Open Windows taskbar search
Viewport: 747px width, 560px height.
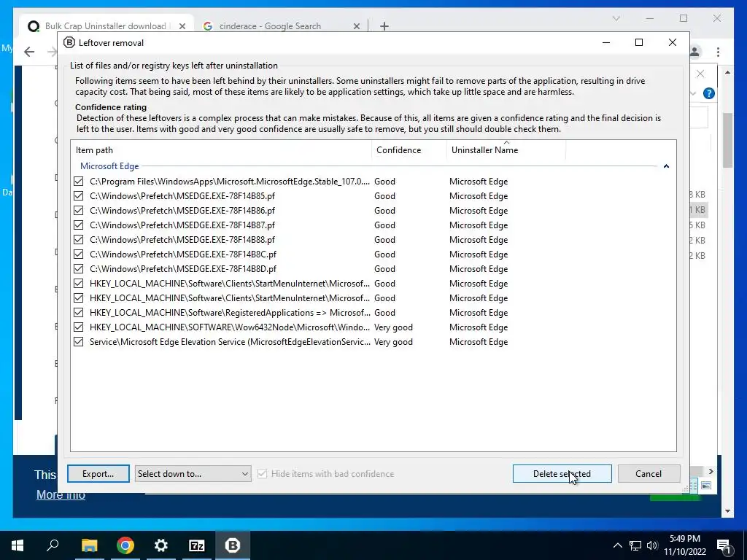point(53,545)
